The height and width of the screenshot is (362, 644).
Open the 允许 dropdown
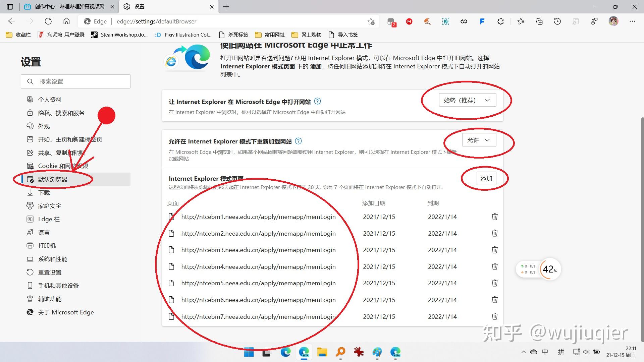pos(479,140)
